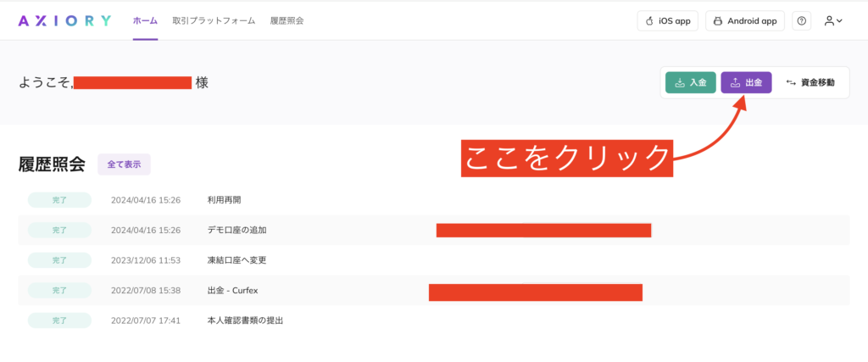Click the Android icon in the Android app button

[719, 20]
